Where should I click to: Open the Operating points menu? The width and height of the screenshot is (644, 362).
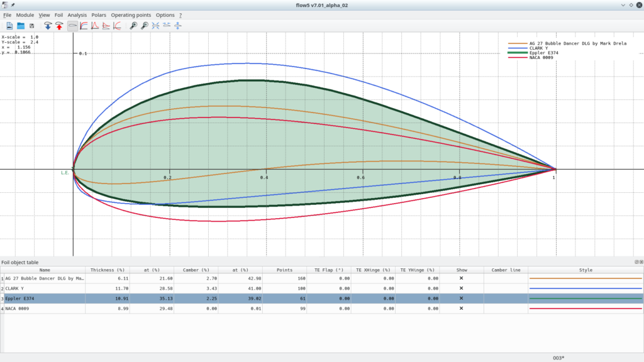pyautogui.click(x=131, y=14)
